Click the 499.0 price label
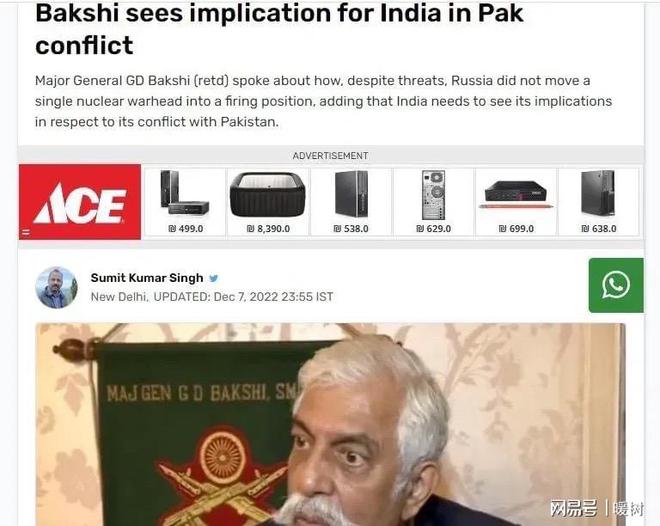Image resolution: width=660 pixels, height=526 pixels. point(186,228)
